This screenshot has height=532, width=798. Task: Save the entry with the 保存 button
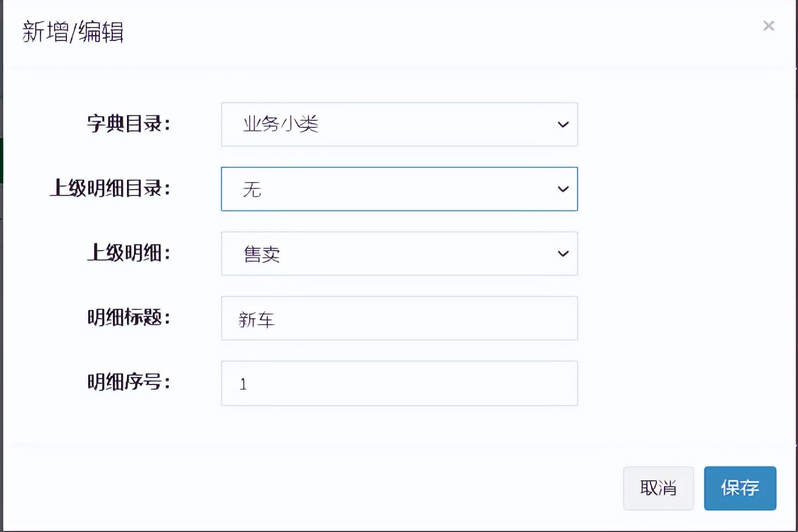740,488
